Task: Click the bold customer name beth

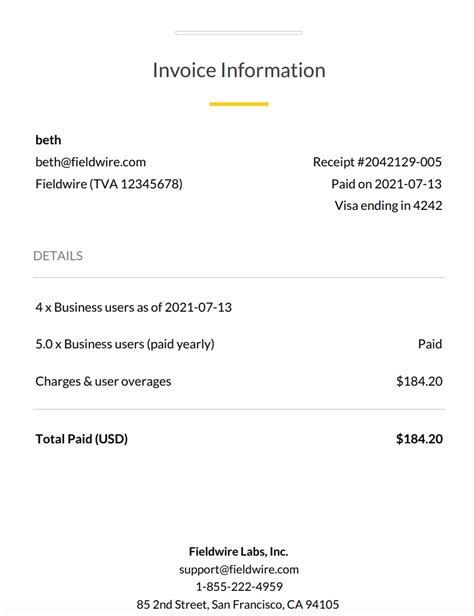Action: [48, 140]
